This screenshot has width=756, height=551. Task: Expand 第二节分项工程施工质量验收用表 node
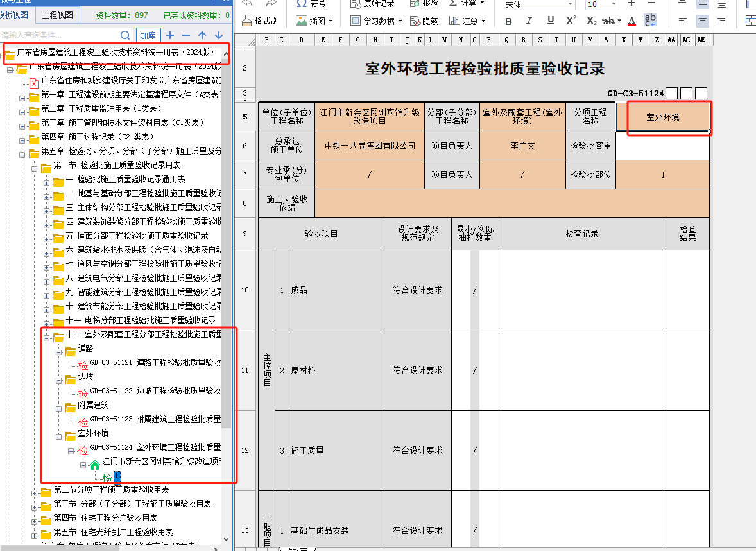point(34,493)
